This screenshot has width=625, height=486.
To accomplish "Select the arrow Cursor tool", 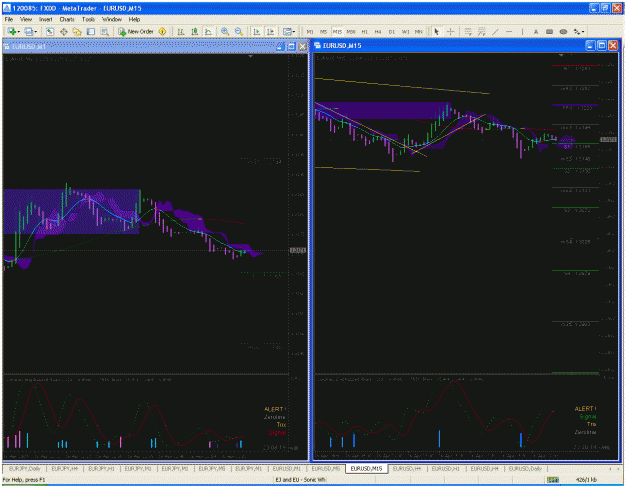I will coord(437,31).
